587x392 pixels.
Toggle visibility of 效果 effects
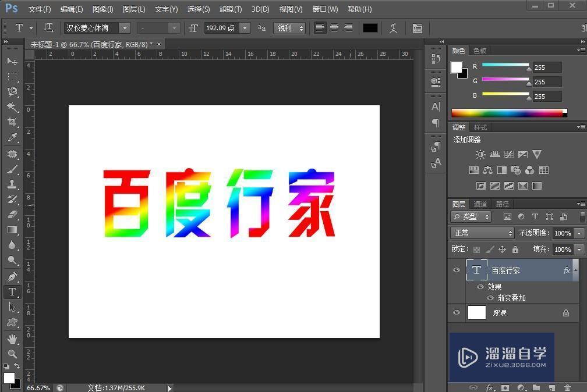[x=480, y=287]
